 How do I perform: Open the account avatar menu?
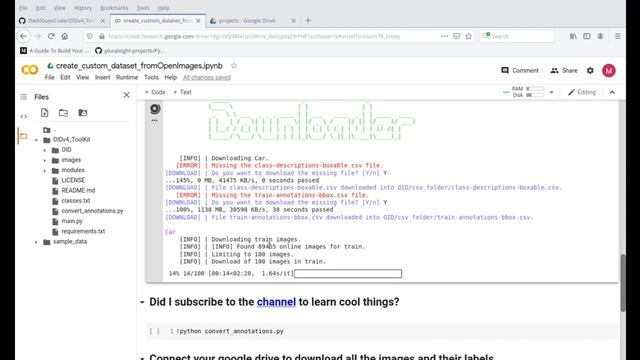click(609, 71)
